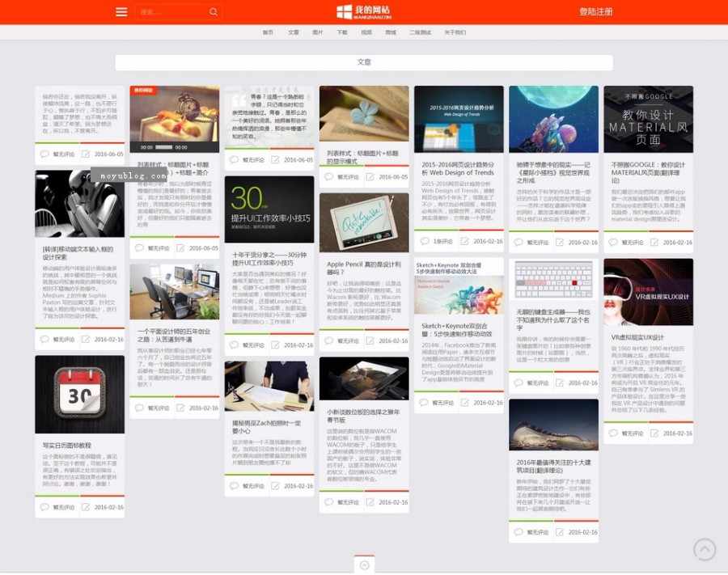Open the red calendar 30 icon thumbnail
Screen dimensions: 728x575
tap(80, 395)
